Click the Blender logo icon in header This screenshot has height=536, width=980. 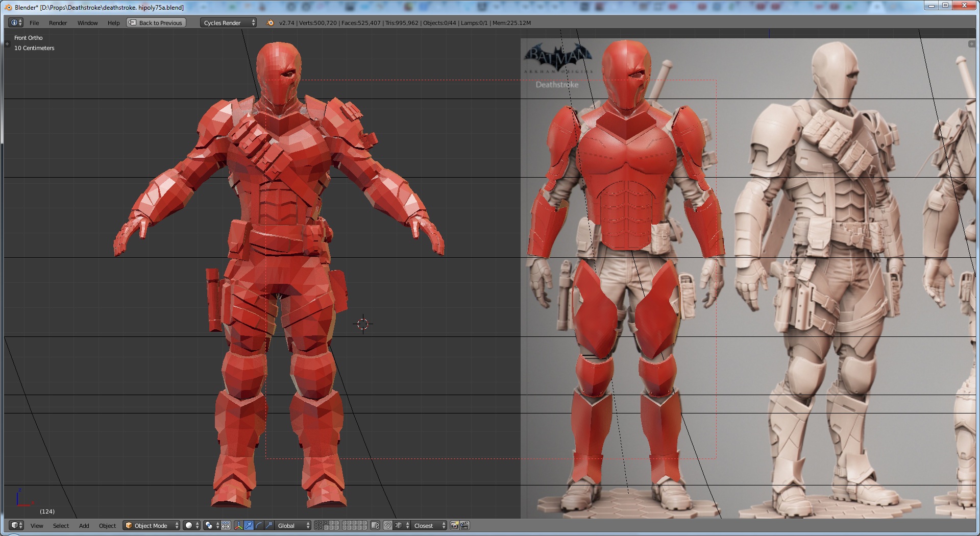(x=270, y=23)
